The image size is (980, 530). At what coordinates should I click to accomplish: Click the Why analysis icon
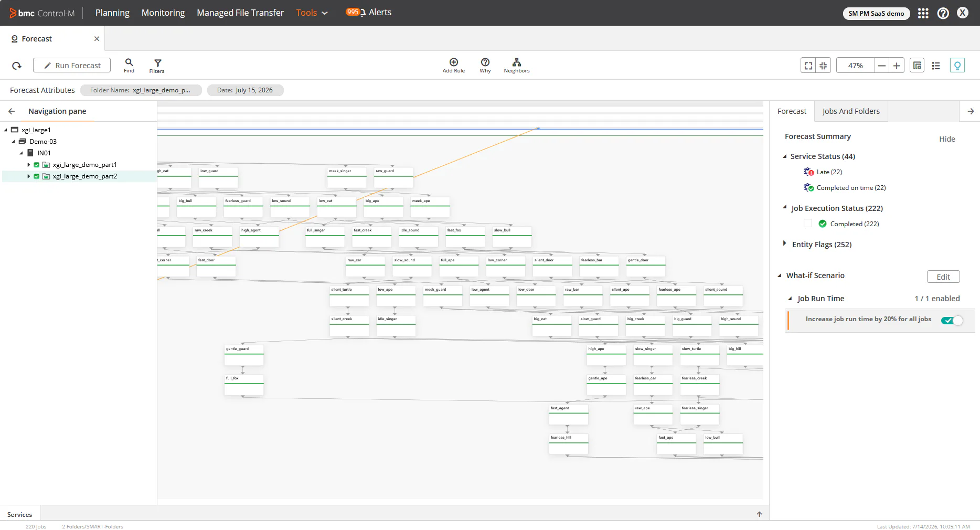485,66
